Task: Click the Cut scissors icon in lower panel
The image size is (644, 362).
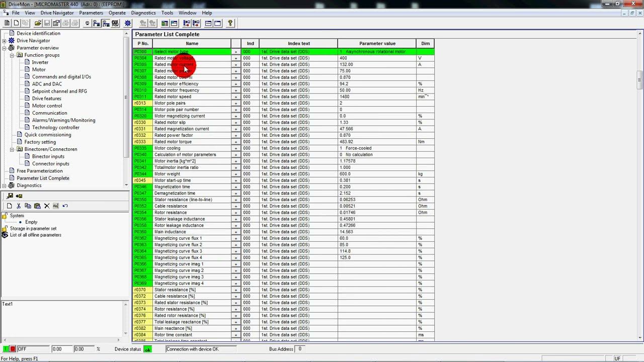Action: (19, 206)
